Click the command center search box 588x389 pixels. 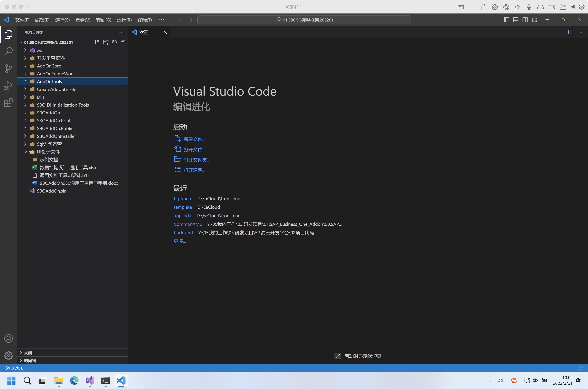304,20
